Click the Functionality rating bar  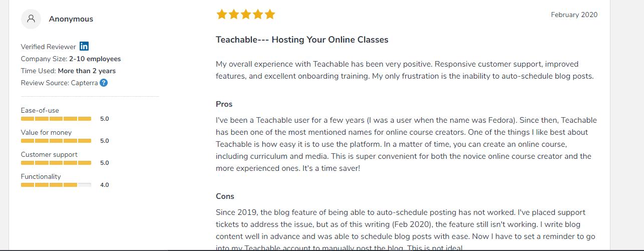(56, 185)
